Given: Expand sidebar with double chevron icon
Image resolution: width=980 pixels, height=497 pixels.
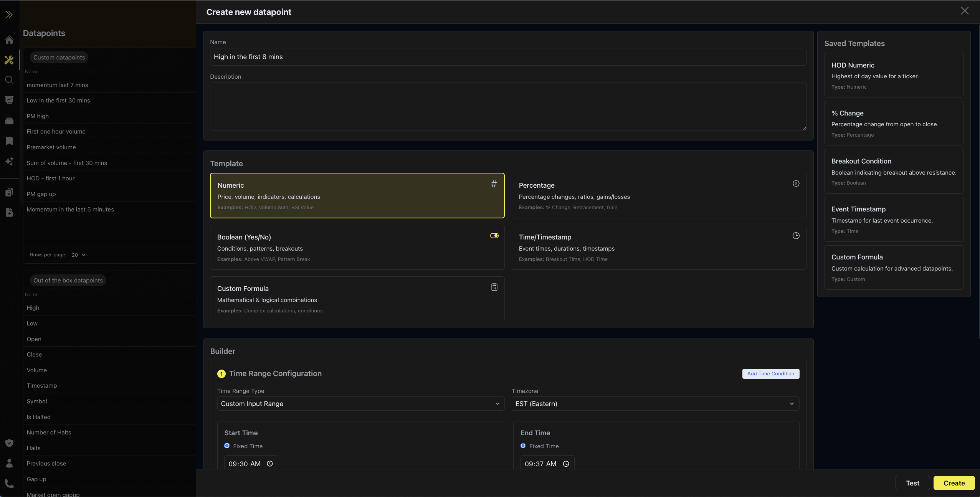Looking at the screenshot, I should click(x=9, y=15).
